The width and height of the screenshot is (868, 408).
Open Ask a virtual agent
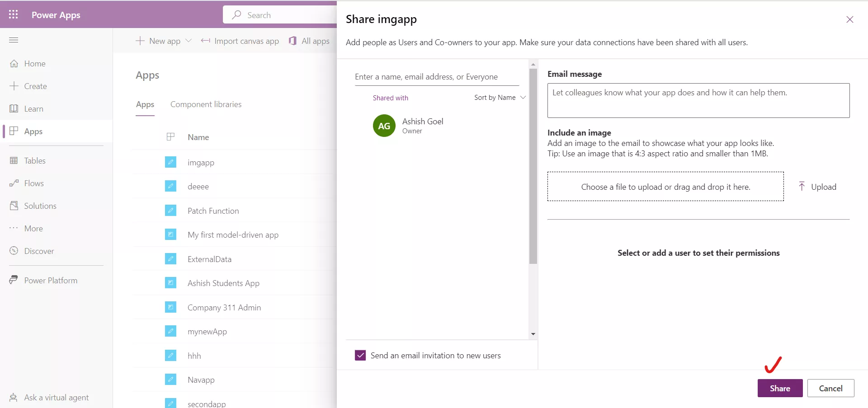coord(56,398)
